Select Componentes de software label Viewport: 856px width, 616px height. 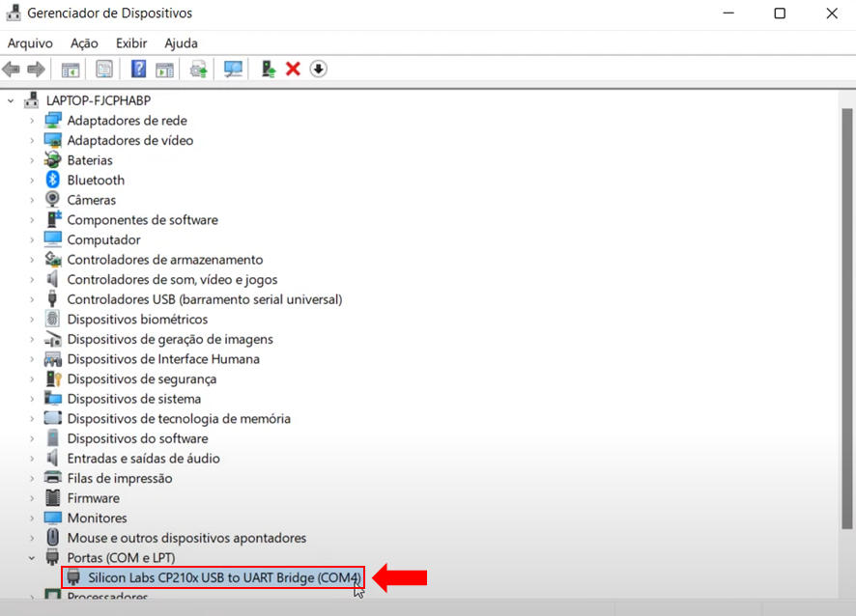pyautogui.click(x=142, y=220)
